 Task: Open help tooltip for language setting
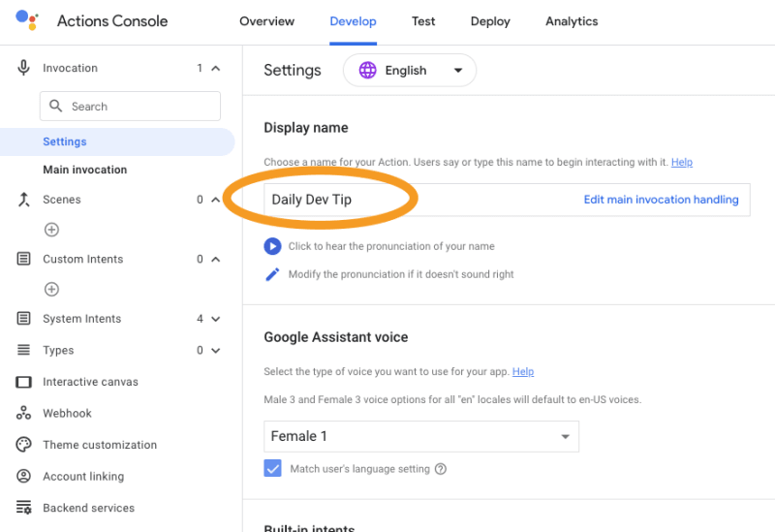[441, 469]
